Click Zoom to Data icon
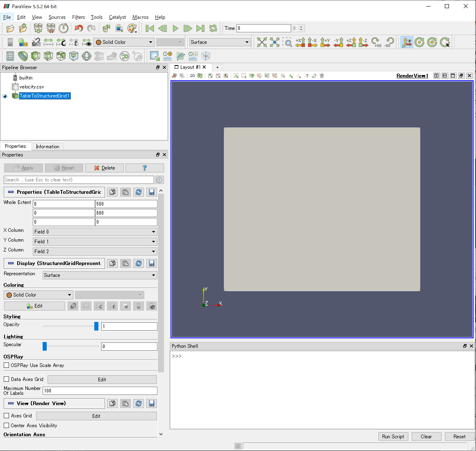 click(x=274, y=42)
